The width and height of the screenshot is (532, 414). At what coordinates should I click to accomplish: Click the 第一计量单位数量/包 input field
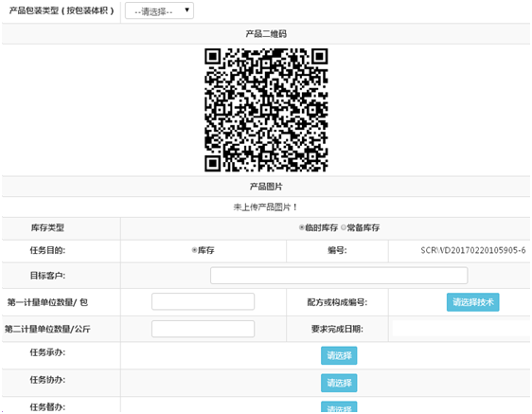(203, 301)
